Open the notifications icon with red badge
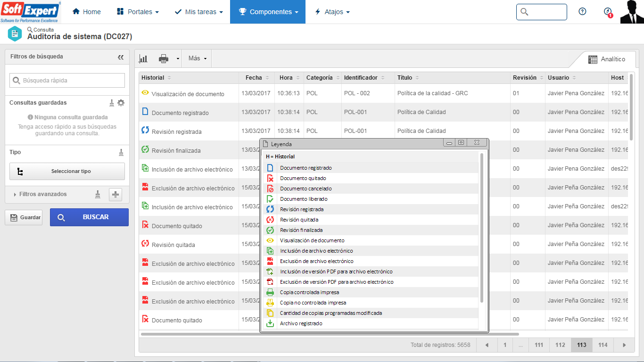Viewport: 644px width, 362px height. point(608,12)
